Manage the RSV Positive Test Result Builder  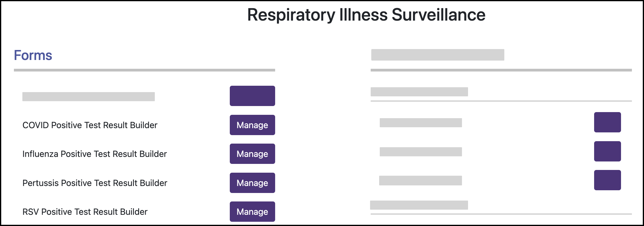pyautogui.click(x=252, y=212)
